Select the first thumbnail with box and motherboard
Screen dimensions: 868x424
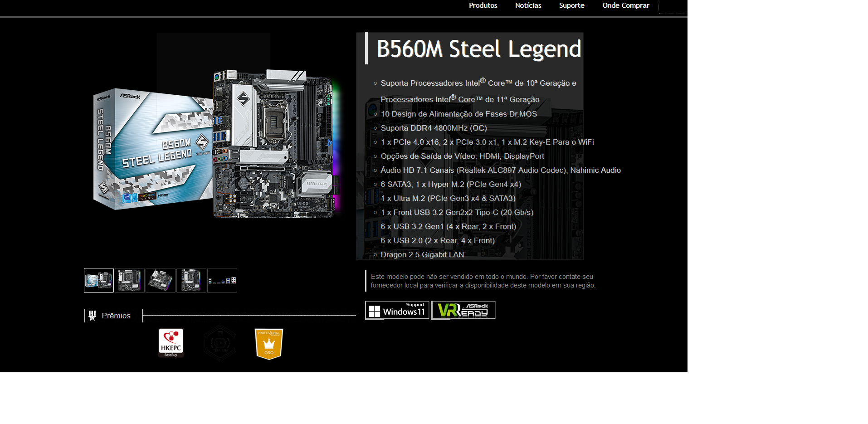99,280
